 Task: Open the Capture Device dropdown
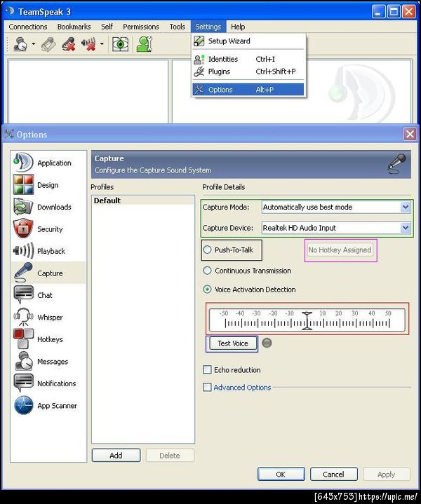tap(406, 228)
